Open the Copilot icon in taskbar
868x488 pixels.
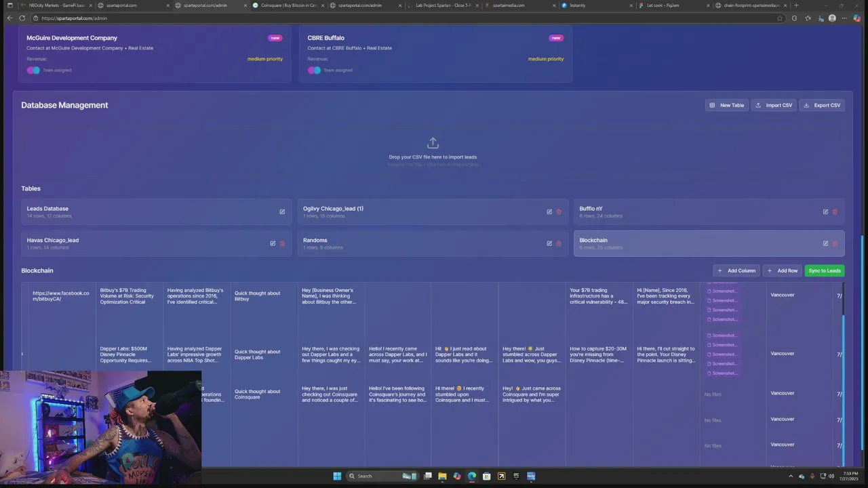click(x=457, y=476)
